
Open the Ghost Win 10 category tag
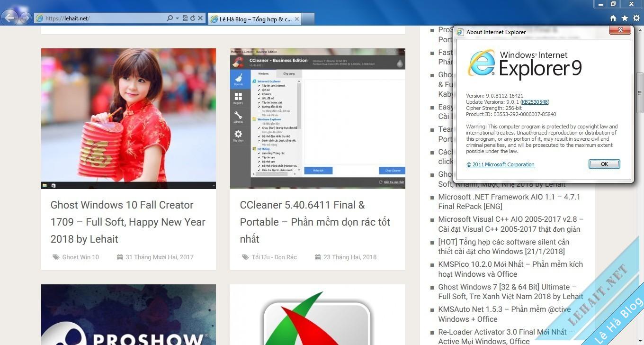[x=80, y=257]
